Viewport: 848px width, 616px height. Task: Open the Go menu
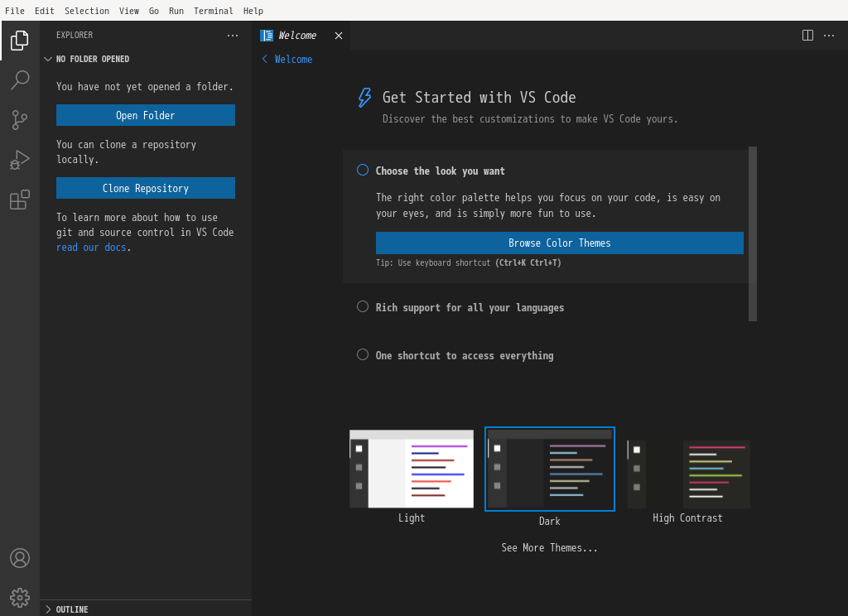(x=154, y=11)
